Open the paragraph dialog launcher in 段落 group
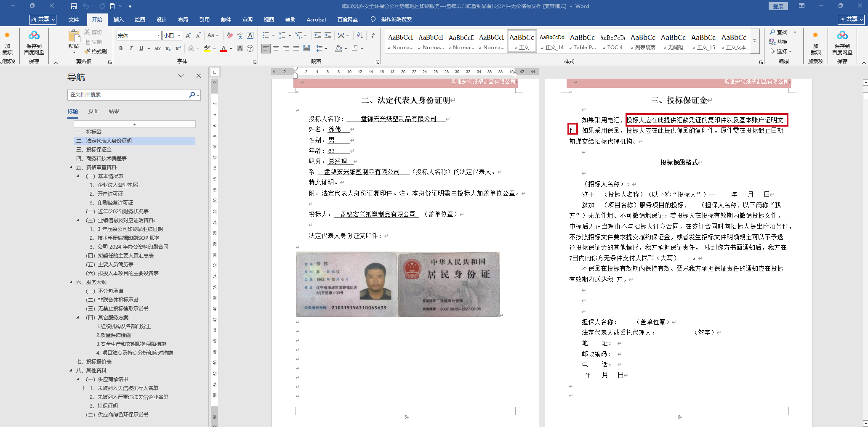Screen dimensions: 868x427 [378, 62]
